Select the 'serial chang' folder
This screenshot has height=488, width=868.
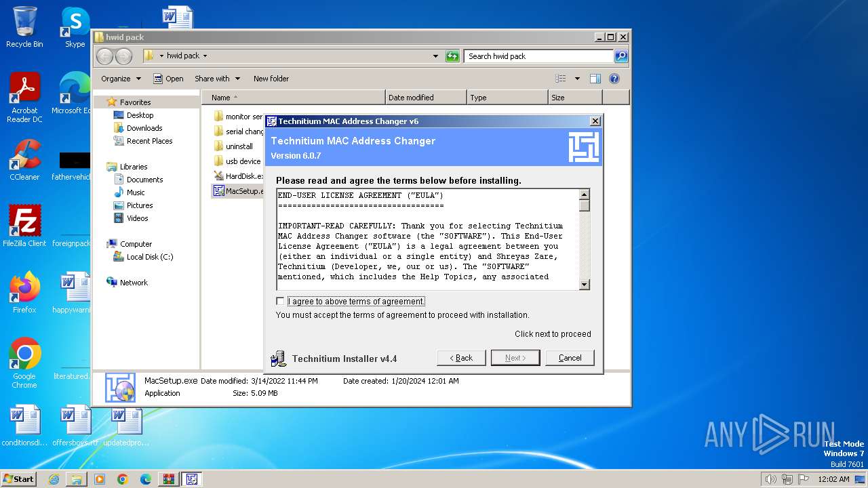238,131
